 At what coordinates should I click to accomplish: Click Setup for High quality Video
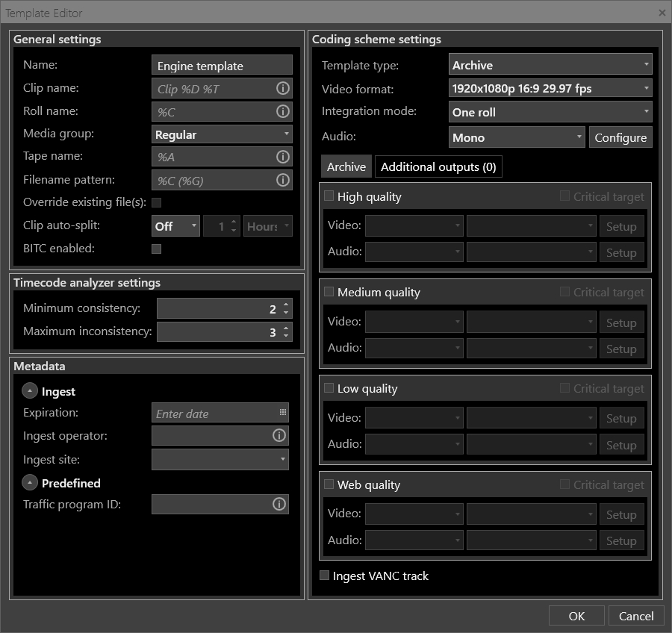[621, 226]
